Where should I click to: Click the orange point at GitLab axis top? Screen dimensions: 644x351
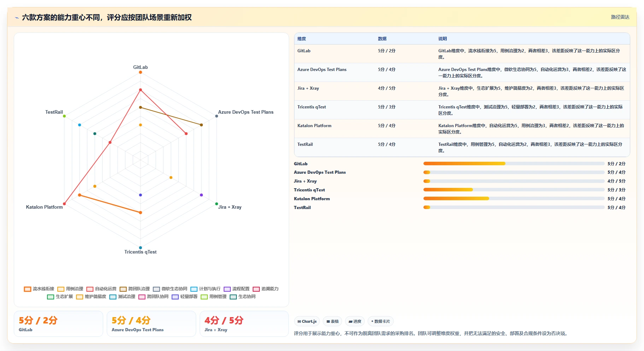(140, 72)
